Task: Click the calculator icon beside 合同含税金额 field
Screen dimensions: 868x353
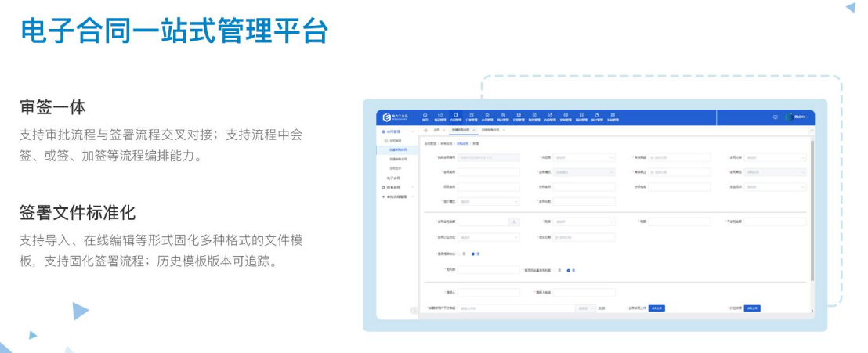Action: click(514, 222)
